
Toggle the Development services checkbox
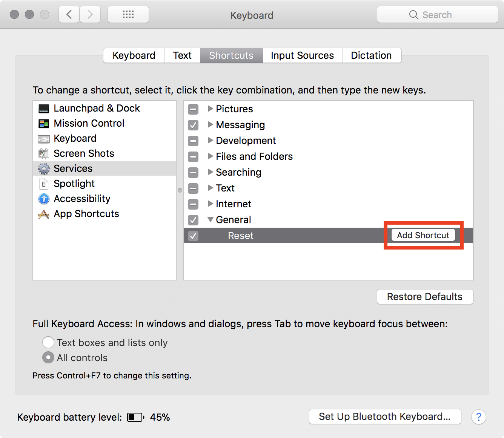pos(193,141)
